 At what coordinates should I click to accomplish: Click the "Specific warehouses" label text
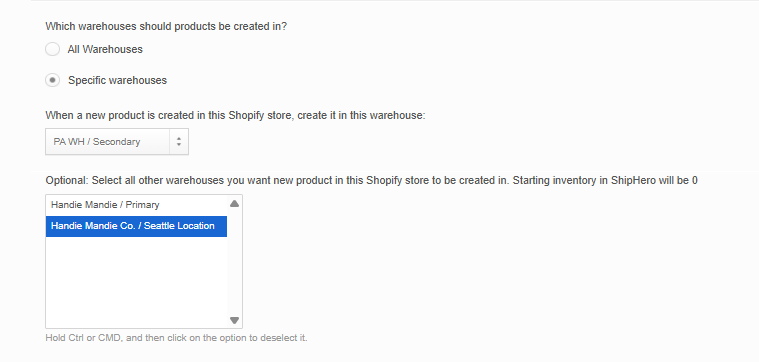tap(117, 80)
